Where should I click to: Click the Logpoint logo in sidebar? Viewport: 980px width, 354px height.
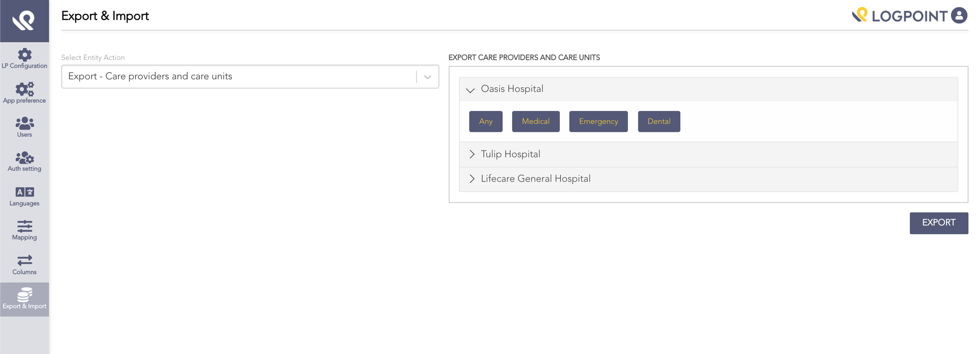[x=24, y=20]
